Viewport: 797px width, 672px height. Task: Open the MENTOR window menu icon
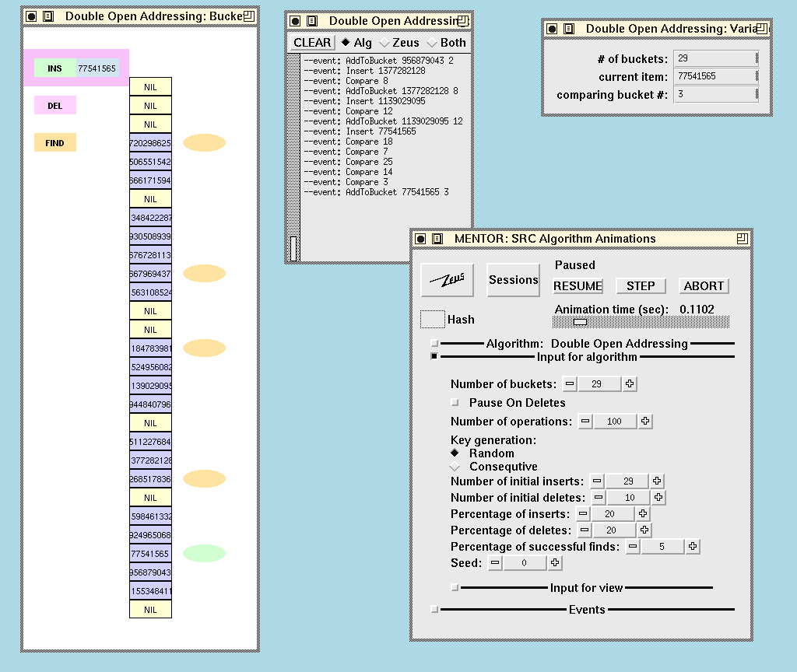[x=437, y=239]
